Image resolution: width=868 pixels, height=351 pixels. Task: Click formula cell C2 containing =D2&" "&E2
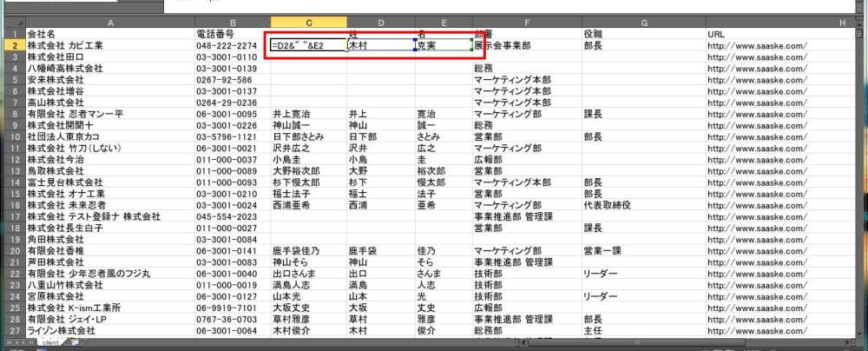307,44
